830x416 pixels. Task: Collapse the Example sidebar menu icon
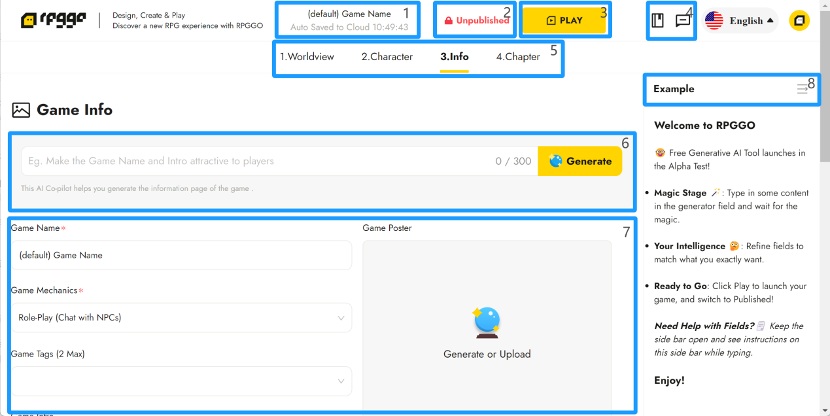[x=802, y=89]
